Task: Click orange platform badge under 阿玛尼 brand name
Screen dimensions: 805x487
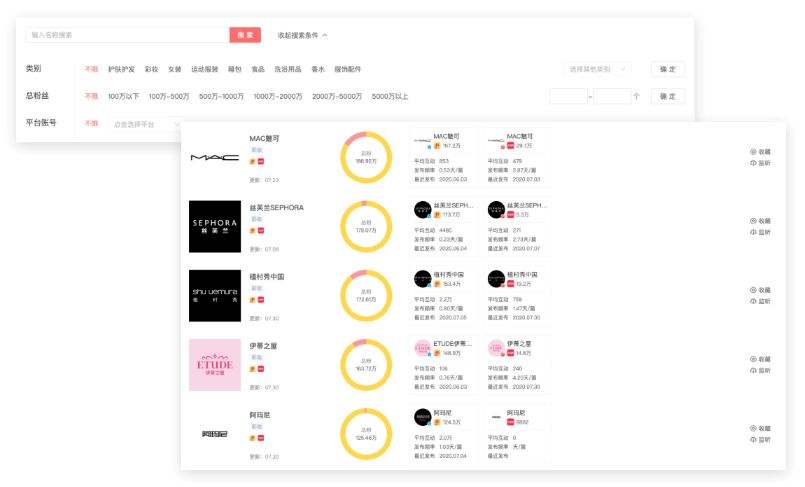Action: tap(253, 438)
